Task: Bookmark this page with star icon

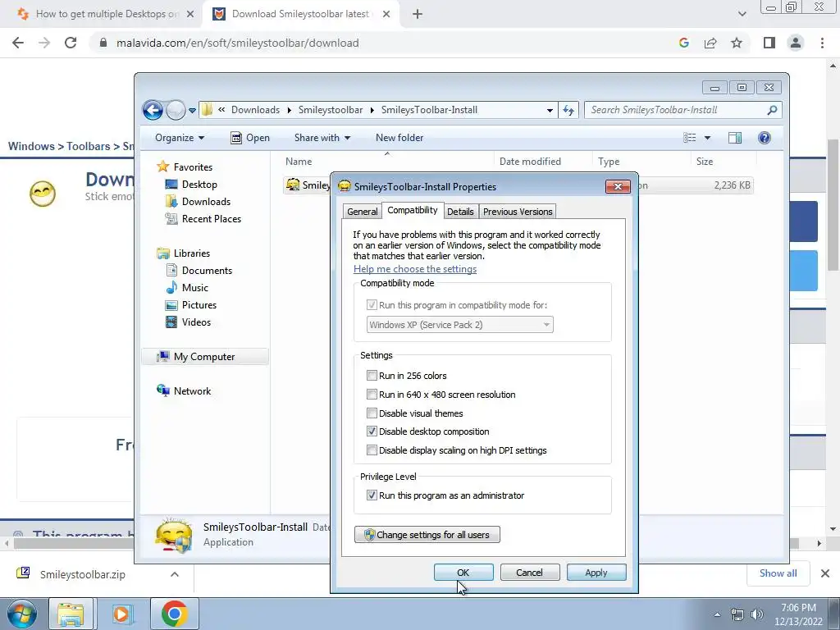Action: pos(737,43)
